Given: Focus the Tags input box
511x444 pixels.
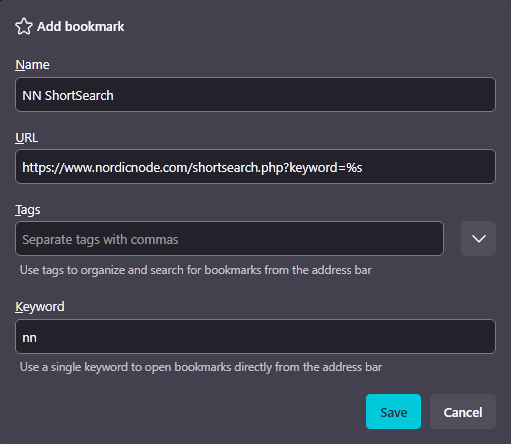Looking at the screenshot, I should point(229,239).
